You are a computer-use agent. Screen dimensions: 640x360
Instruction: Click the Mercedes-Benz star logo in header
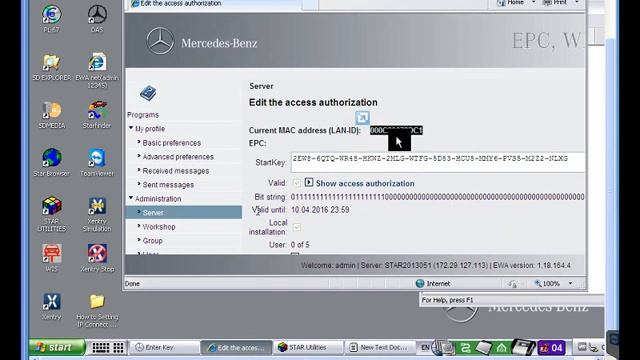(160, 41)
